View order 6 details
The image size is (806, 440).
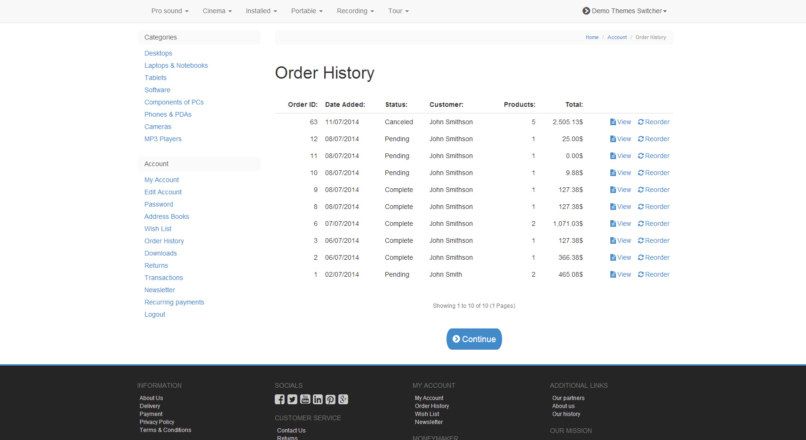point(620,224)
